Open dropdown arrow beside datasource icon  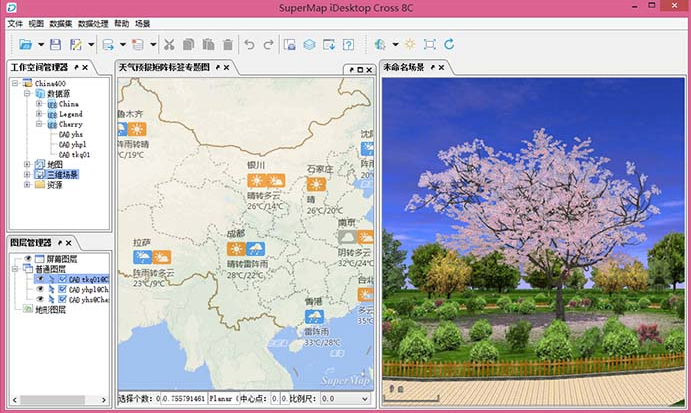pyautogui.click(x=123, y=45)
